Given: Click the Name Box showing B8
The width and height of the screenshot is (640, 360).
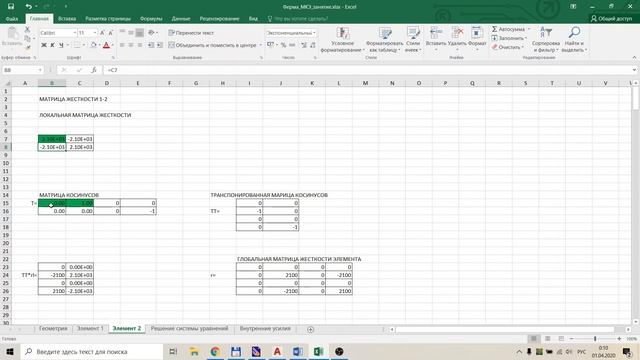Looking at the screenshot, I should (x=22, y=70).
